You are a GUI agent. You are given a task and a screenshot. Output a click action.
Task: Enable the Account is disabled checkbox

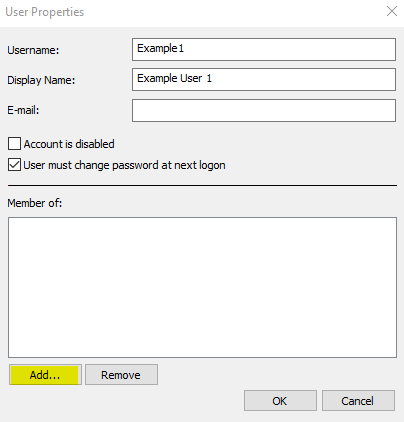[14, 144]
